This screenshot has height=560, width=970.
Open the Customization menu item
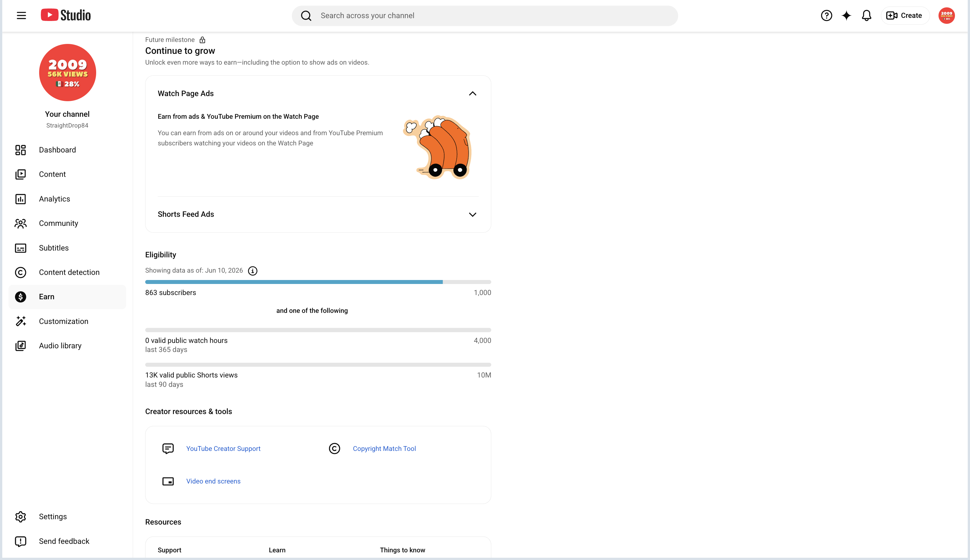68,321
